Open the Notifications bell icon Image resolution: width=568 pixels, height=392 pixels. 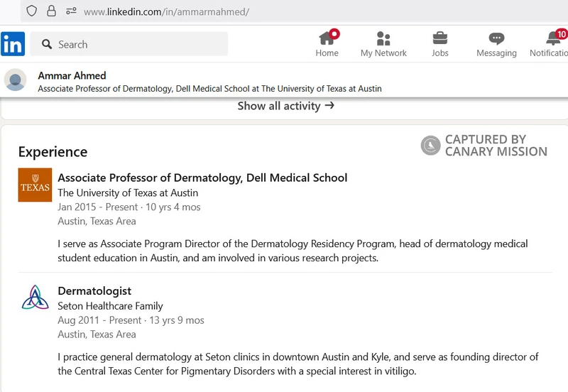coord(554,38)
